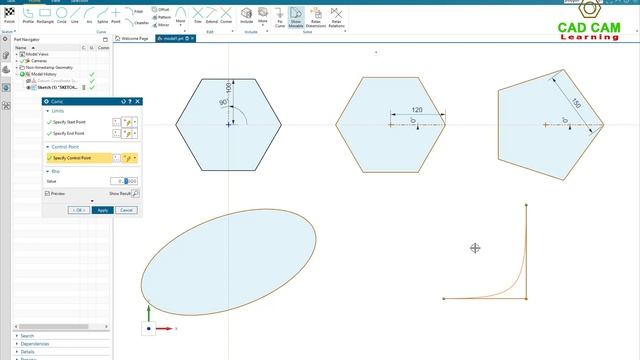Click the Apply button

pyautogui.click(x=102, y=210)
